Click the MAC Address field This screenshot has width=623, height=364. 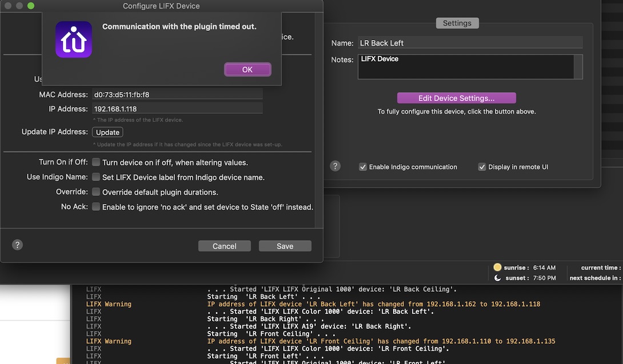(177, 94)
